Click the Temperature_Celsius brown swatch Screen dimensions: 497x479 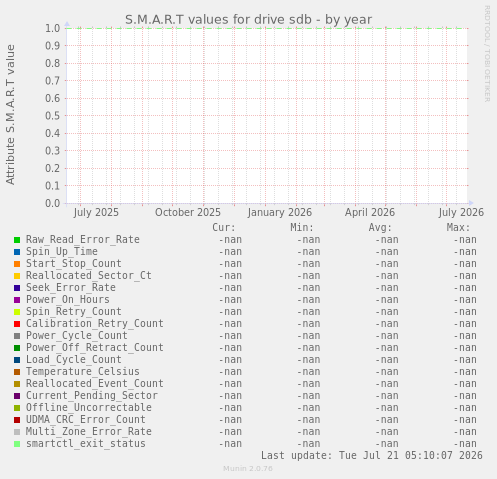(x=17, y=372)
